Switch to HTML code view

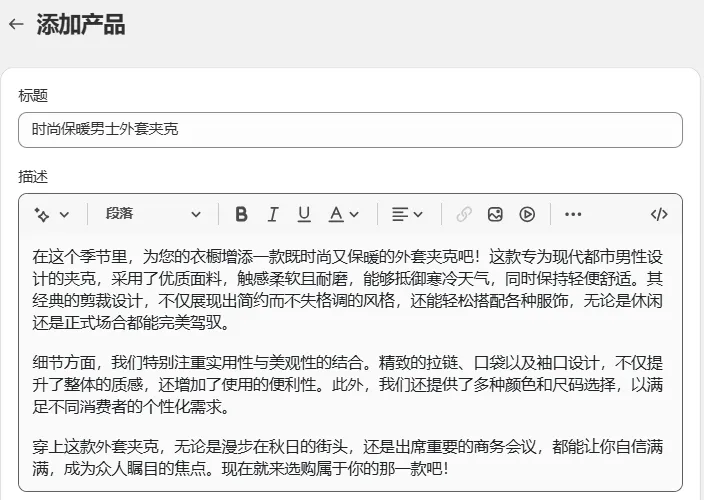click(x=659, y=214)
